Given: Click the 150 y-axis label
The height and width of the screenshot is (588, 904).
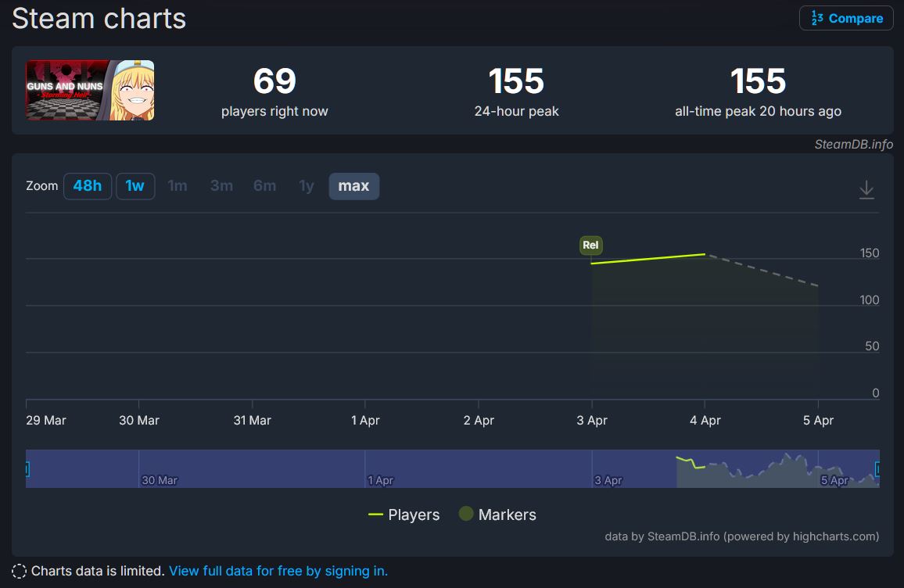Looking at the screenshot, I should [870, 253].
